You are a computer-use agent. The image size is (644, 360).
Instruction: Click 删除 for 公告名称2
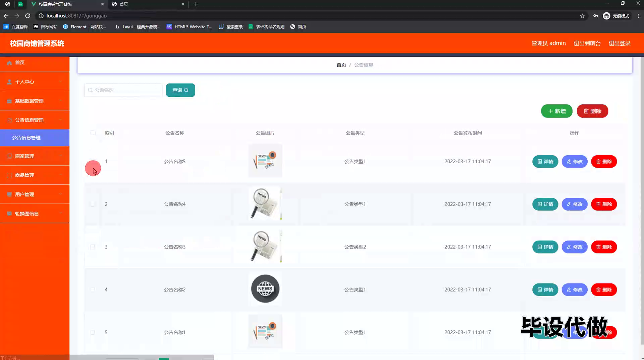coord(604,289)
